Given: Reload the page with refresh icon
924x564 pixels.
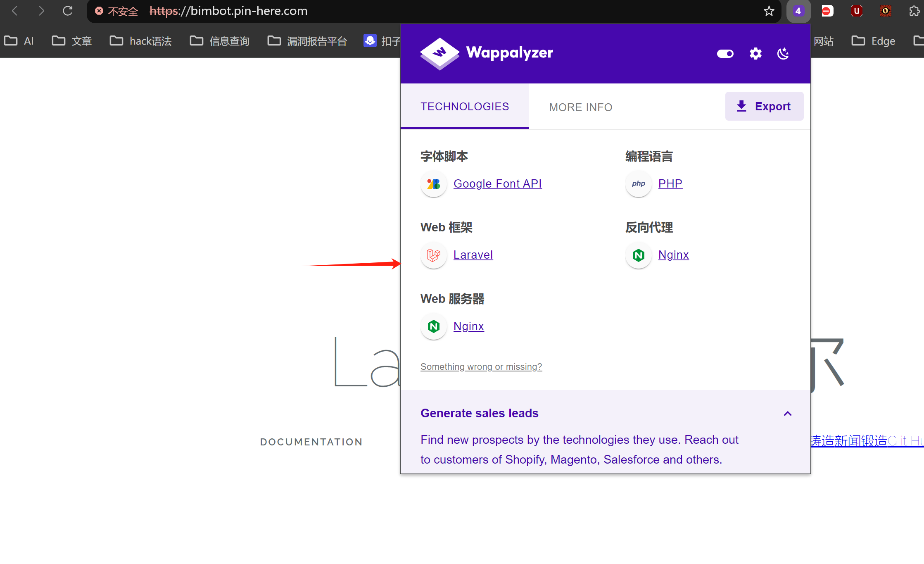Looking at the screenshot, I should point(68,11).
